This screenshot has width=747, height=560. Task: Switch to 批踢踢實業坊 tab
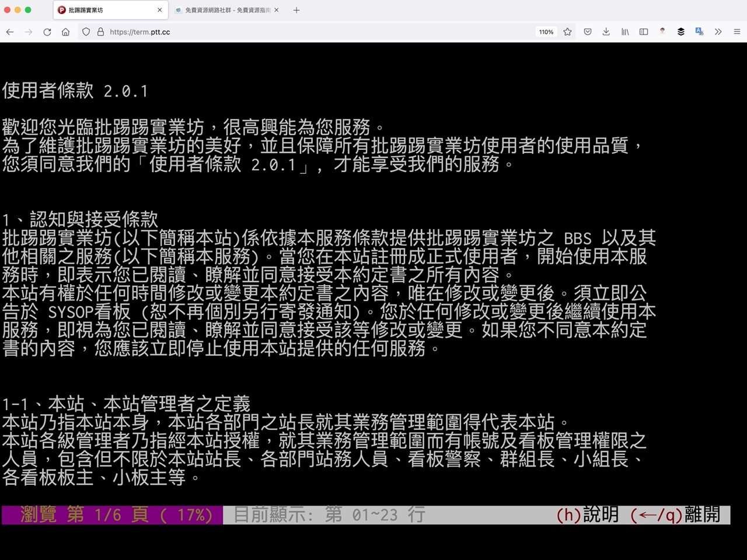(110, 10)
